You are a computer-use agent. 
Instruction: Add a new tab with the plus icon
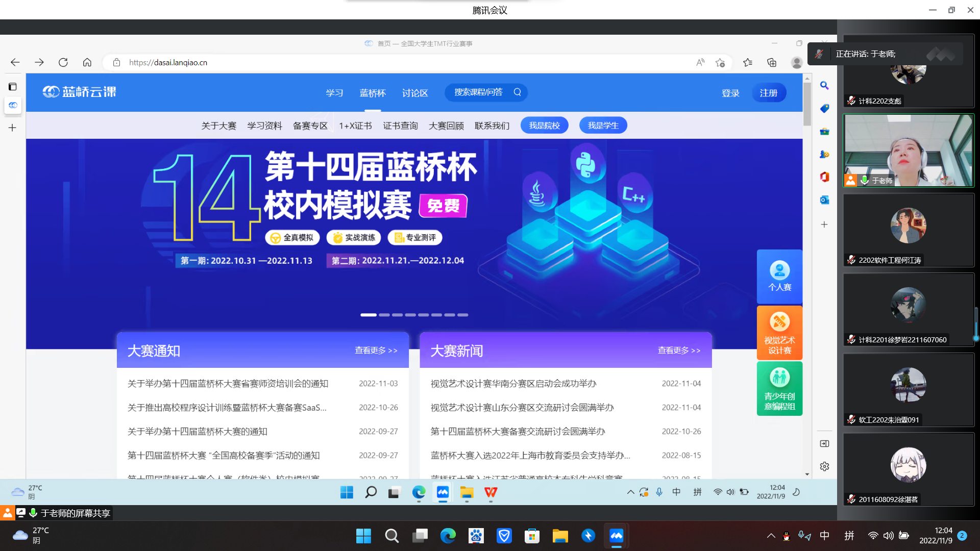(x=13, y=128)
